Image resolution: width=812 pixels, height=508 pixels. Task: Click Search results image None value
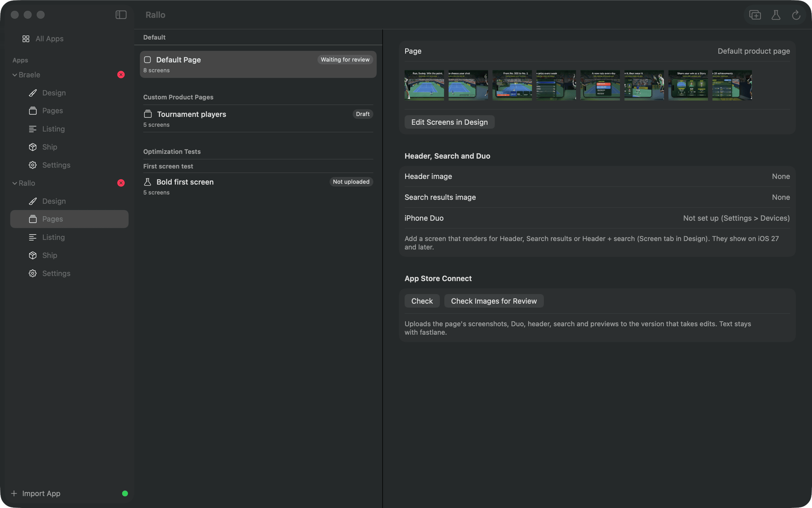(781, 197)
